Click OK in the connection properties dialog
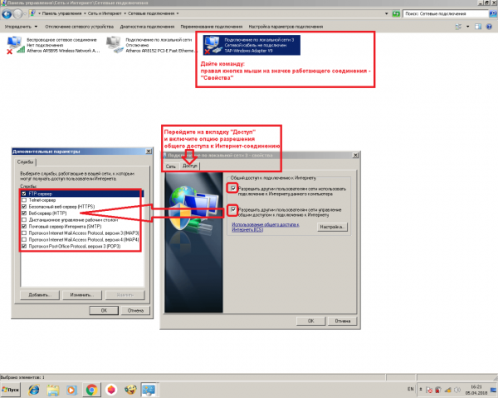Image resolution: width=498 pixels, height=398 pixels. tap(311, 321)
